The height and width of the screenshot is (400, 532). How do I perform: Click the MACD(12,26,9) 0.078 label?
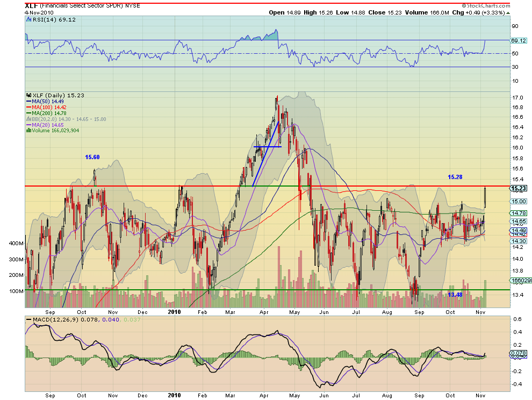coord(65,319)
